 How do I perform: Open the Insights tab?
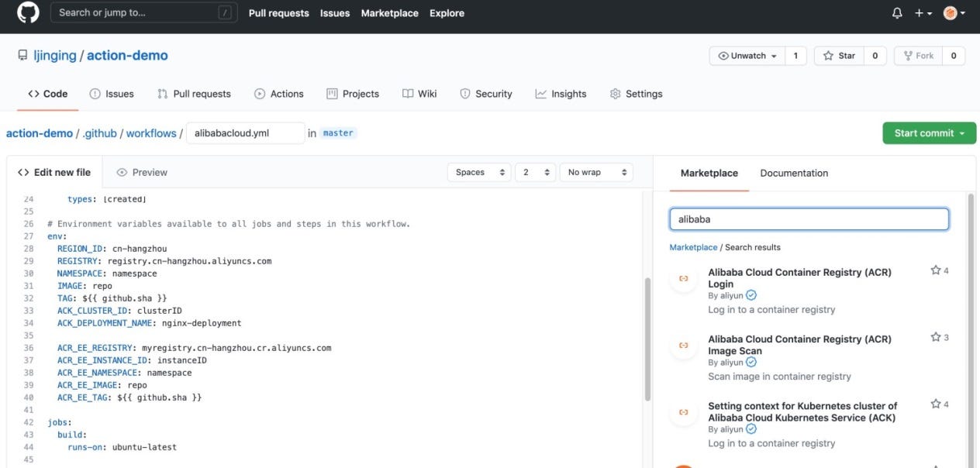[x=561, y=94]
